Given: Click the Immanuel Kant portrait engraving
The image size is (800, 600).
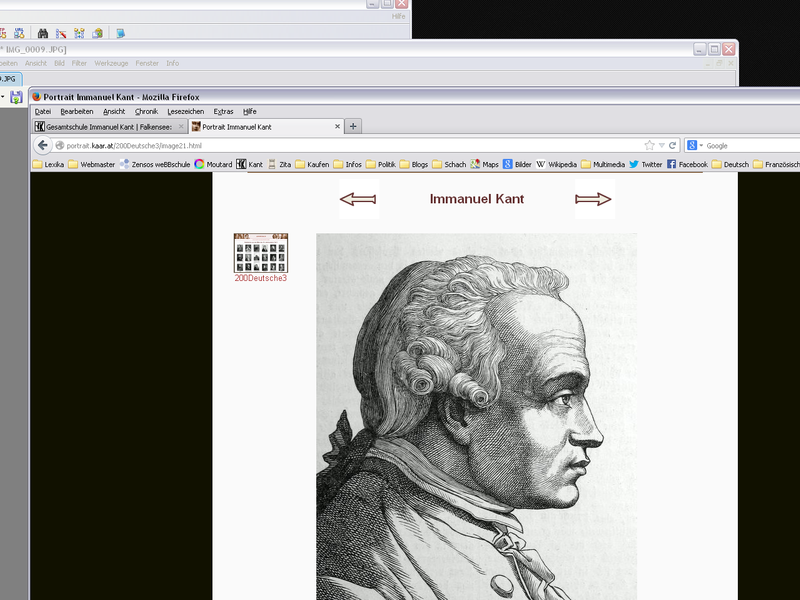Looking at the screenshot, I should coord(477,416).
